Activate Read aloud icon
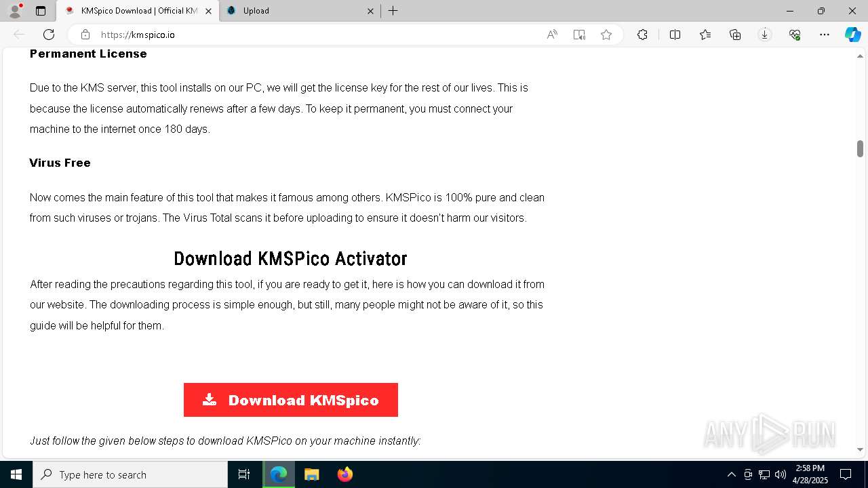 pyautogui.click(x=552, y=35)
